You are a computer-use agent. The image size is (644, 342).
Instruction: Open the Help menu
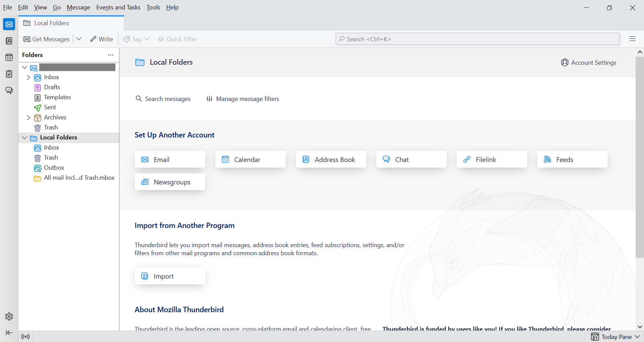[172, 7]
